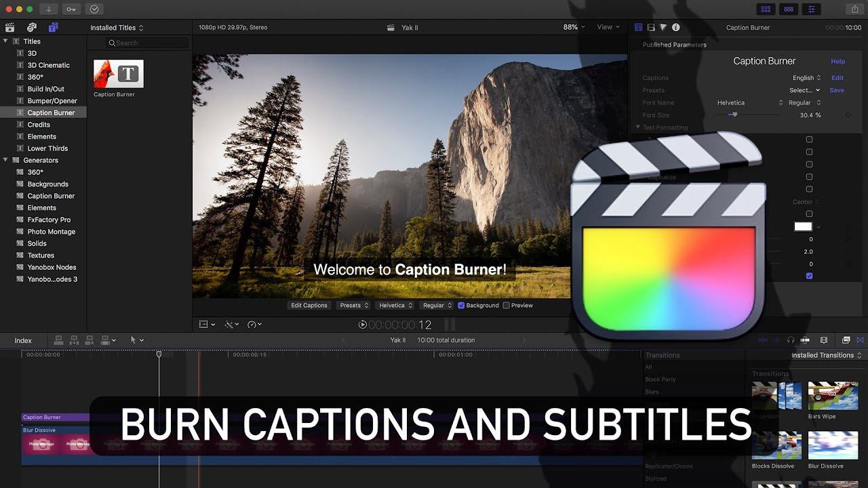Viewport: 868px width, 488px height.
Task: Toggle the browser panel button
Action: click(766, 9)
